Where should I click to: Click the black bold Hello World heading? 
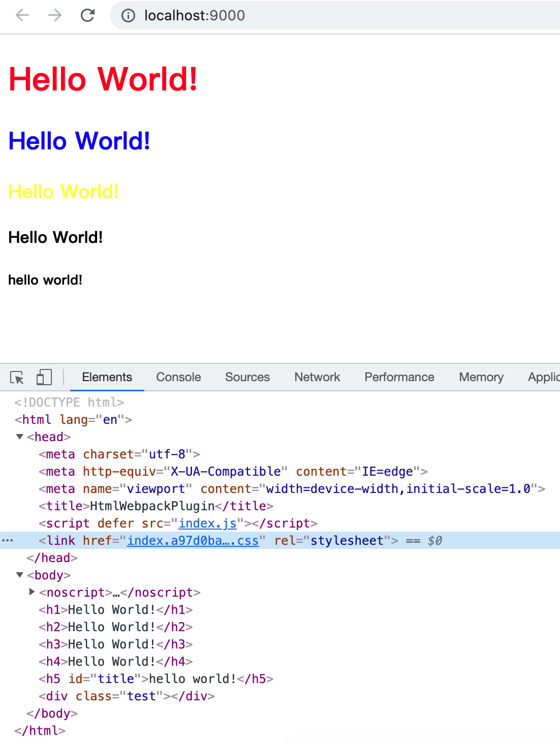[55, 237]
